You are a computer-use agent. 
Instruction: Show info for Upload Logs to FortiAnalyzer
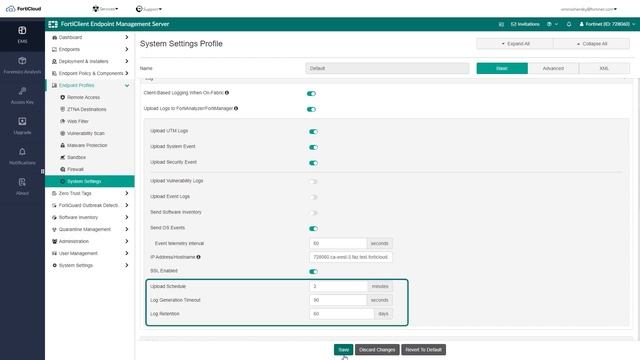(236, 108)
